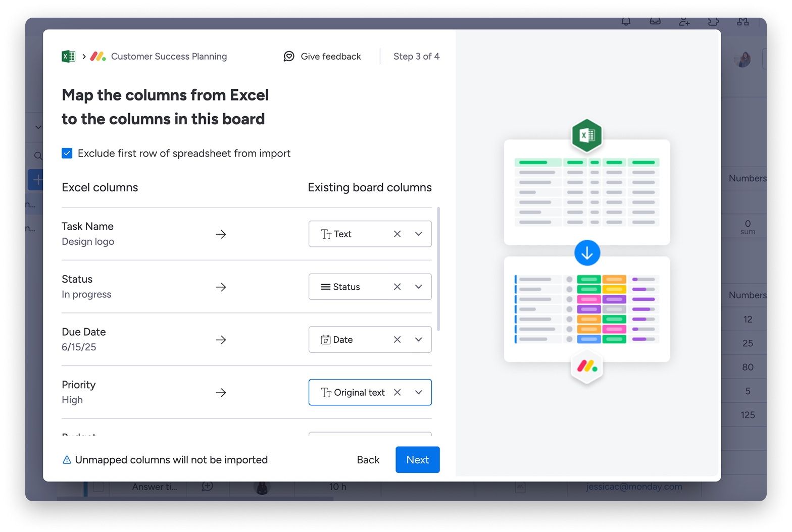792x532 pixels.
Task: Click the 6/15/25 sample value
Action: pyautogui.click(x=79, y=347)
